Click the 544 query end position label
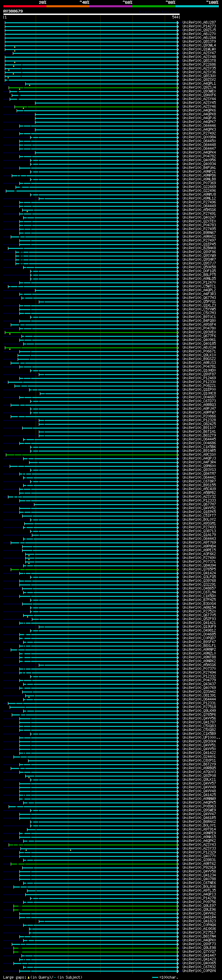Viewport: 222px width, 980px height. [175, 17]
